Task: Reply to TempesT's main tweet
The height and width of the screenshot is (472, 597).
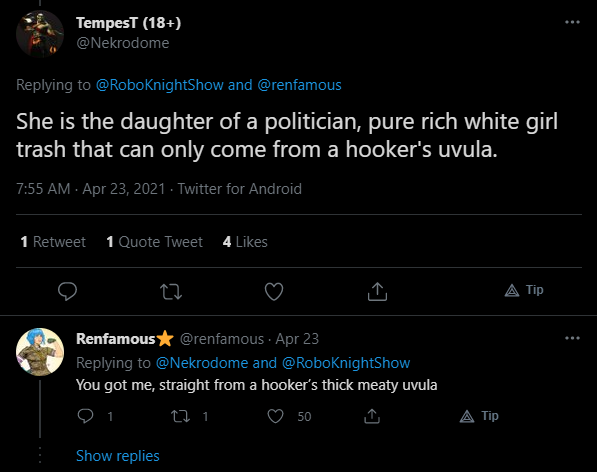Action: [x=67, y=292]
